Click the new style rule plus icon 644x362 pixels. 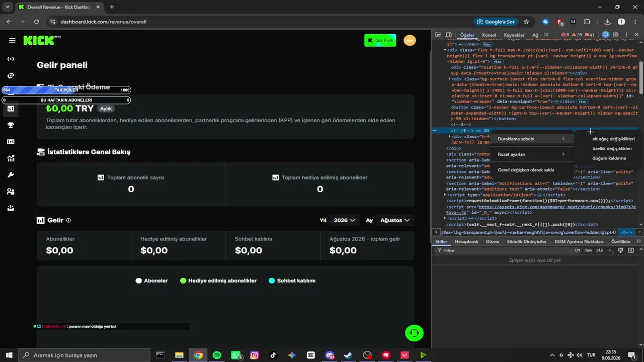(610, 250)
